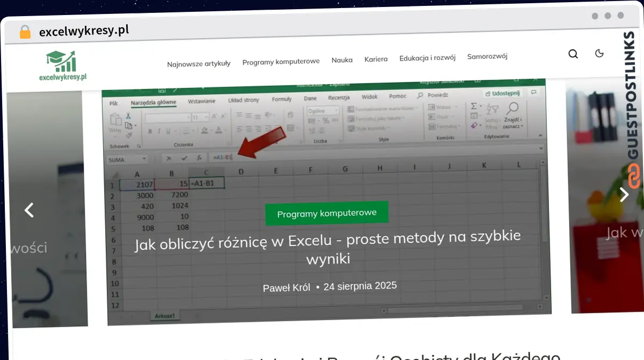The width and height of the screenshot is (644, 360).
Task: Select the Nauka navigation item
Action: [342, 60]
